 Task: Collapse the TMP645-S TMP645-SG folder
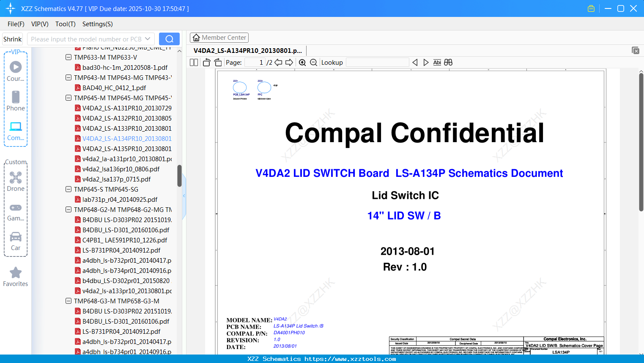coord(69,189)
